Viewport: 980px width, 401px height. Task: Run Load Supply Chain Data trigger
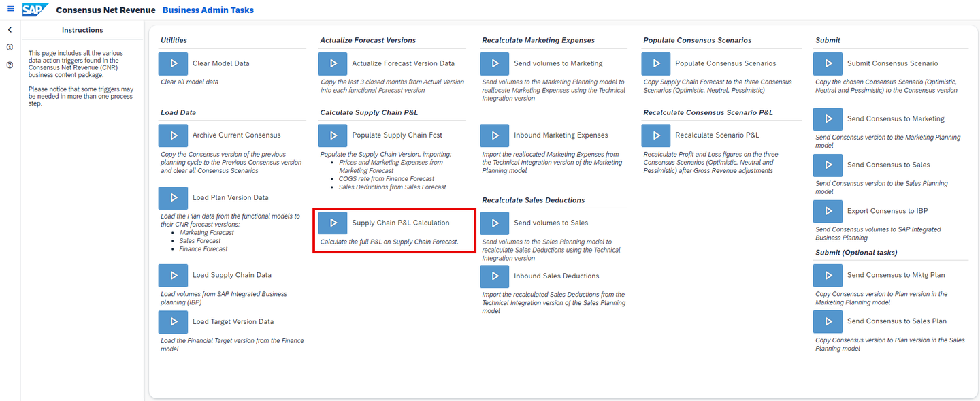pos(173,276)
